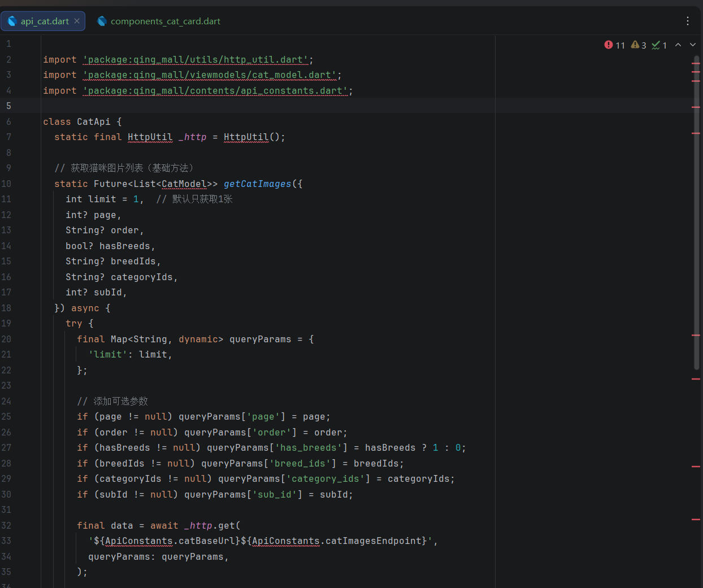Click the try keyword on line 19
This screenshot has width=703, height=588.
(x=74, y=323)
